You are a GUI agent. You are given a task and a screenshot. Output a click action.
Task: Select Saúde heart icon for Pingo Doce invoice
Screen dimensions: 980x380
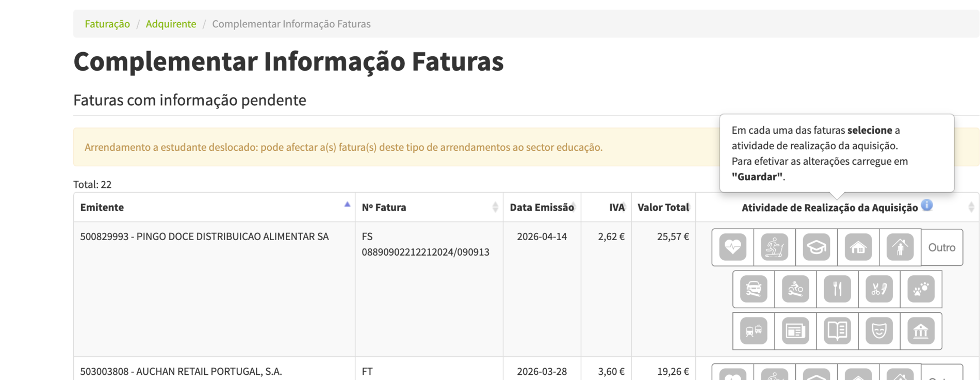733,247
